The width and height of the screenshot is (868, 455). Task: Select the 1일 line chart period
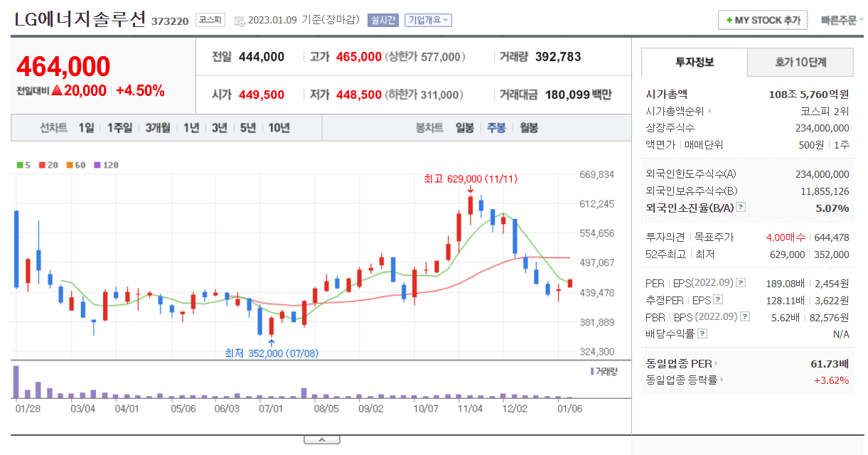(87, 128)
